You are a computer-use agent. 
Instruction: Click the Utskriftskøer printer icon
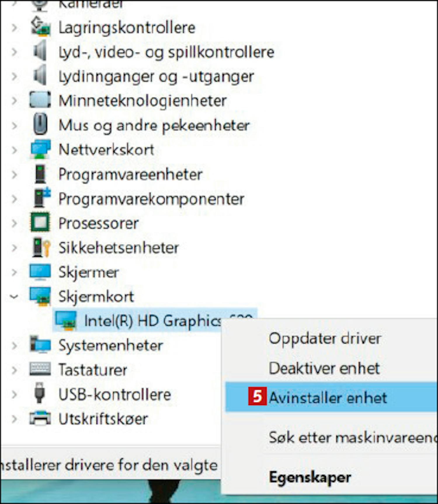(40, 418)
